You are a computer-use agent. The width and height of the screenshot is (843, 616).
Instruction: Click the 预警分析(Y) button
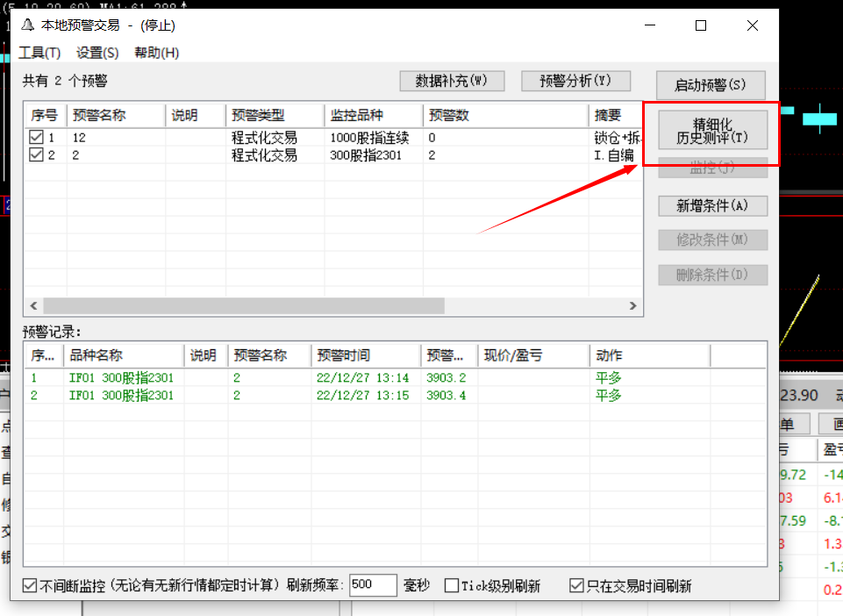(575, 81)
